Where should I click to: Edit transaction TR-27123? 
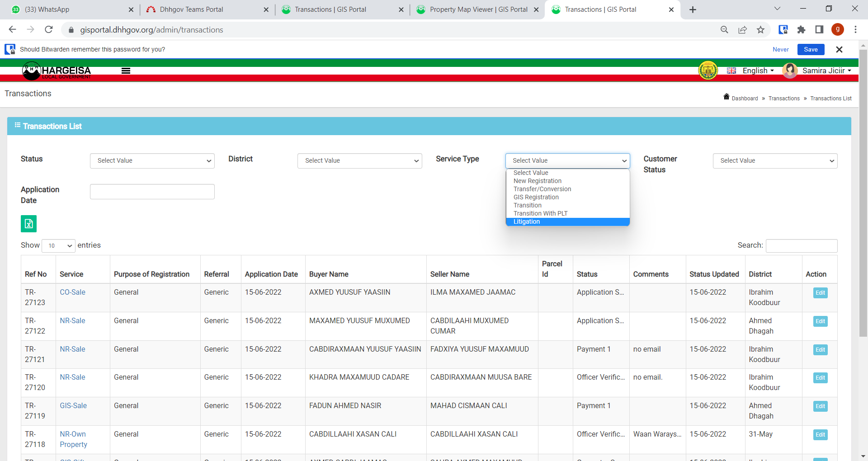[x=820, y=293]
